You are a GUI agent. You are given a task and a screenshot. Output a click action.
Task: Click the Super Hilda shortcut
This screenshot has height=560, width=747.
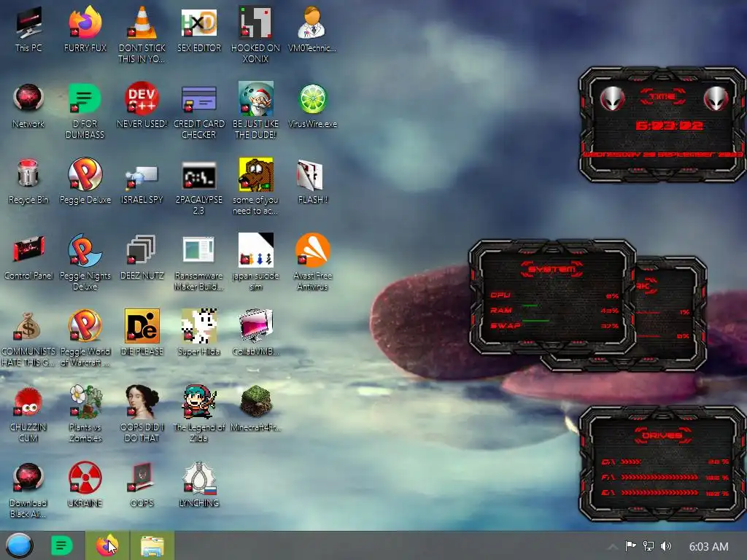[x=199, y=332]
